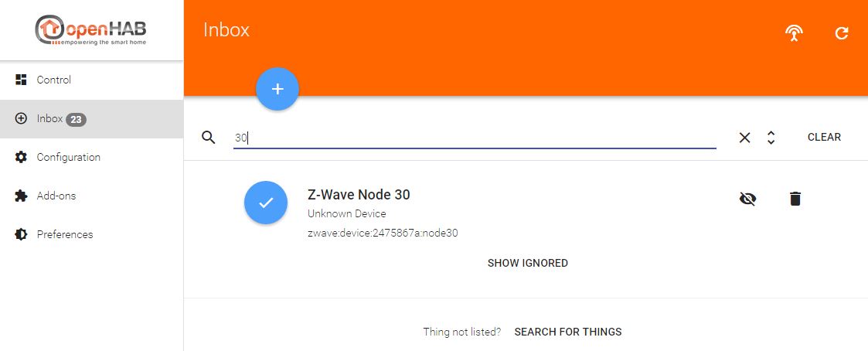Click the search magnifier icon
Viewport: 868px width, 351px height.
pyautogui.click(x=208, y=138)
